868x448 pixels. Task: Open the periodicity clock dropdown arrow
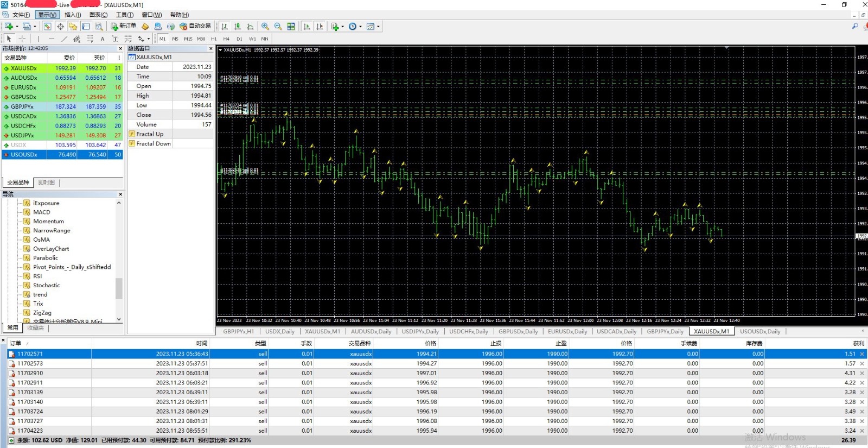[x=360, y=26]
